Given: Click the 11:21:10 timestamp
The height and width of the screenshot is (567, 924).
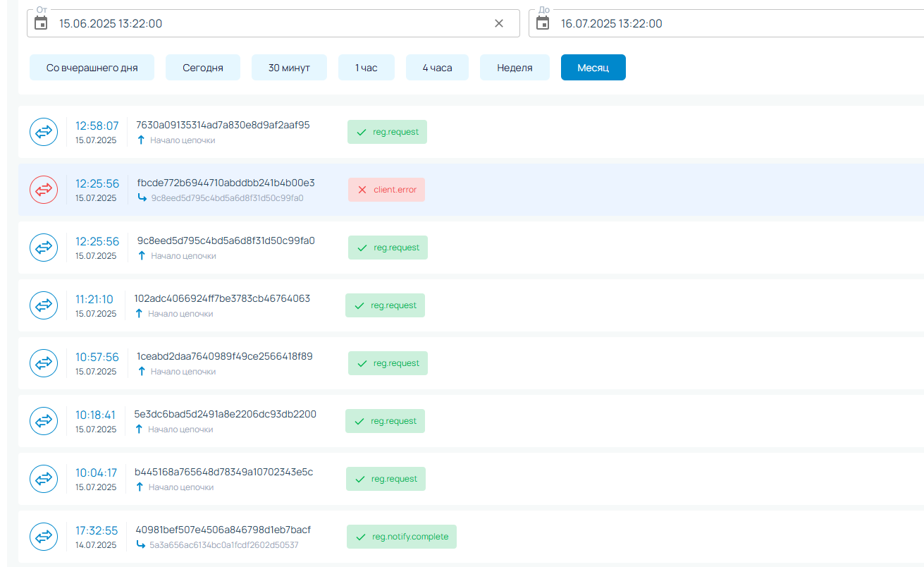Looking at the screenshot, I should click(94, 299).
